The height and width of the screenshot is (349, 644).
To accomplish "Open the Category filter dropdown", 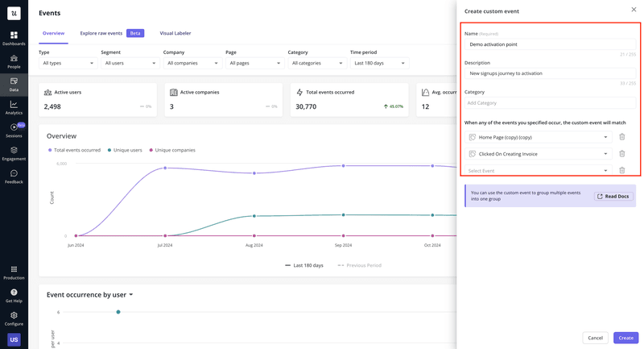I will pyautogui.click(x=317, y=63).
